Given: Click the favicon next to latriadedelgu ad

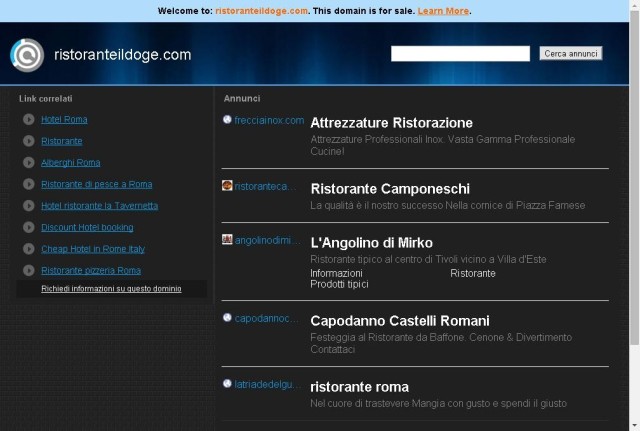Looking at the screenshot, I should pos(227,384).
